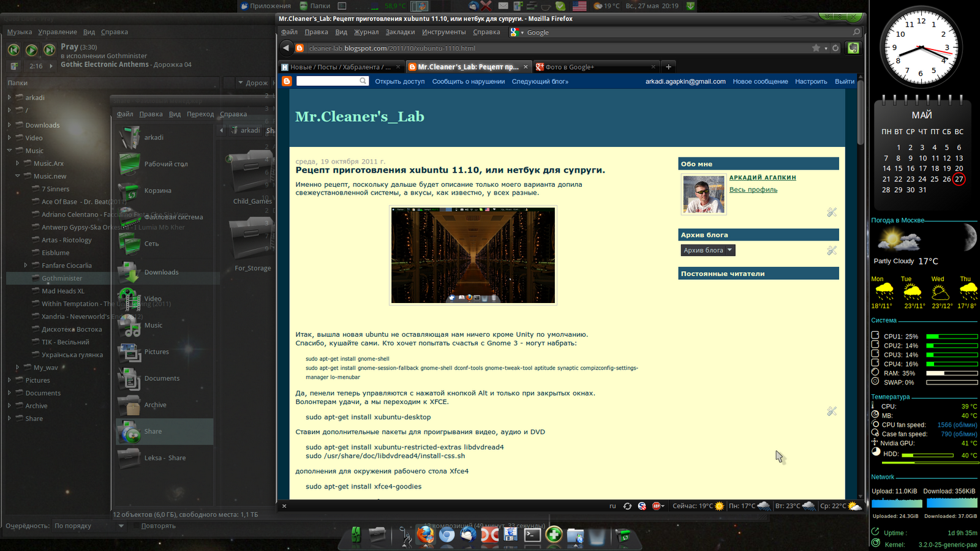Open mail icon in top panel tray
The image size is (980, 551).
click(x=503, y=6)
